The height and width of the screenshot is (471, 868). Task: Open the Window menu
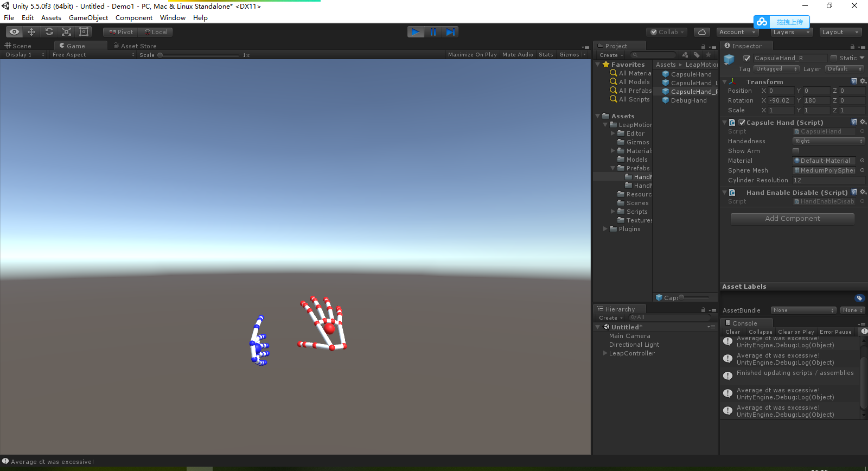click(173, 18)
